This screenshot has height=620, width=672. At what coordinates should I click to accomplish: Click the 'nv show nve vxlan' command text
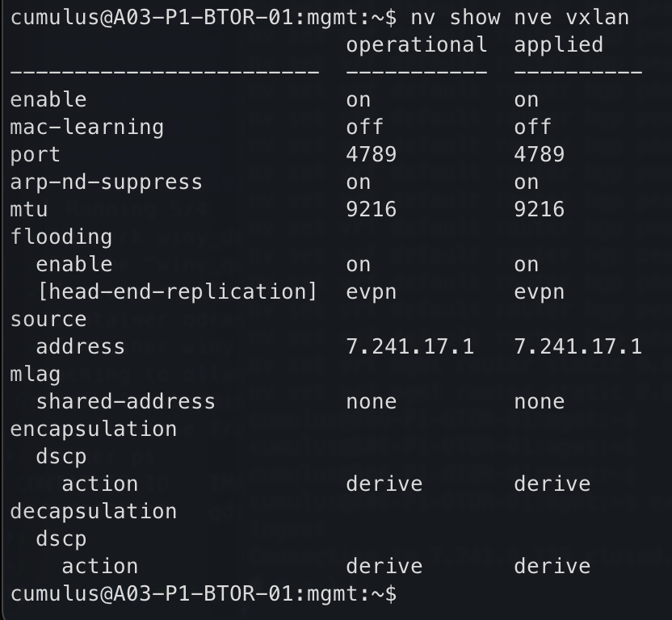point(519,17)
